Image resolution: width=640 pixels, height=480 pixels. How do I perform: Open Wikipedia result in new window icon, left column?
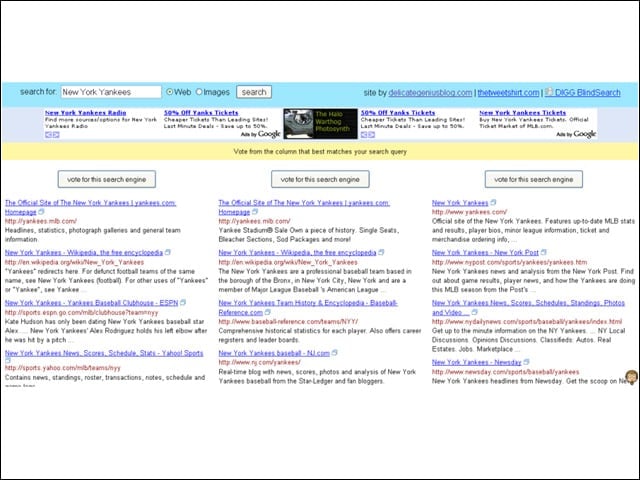tap(168, 252)
